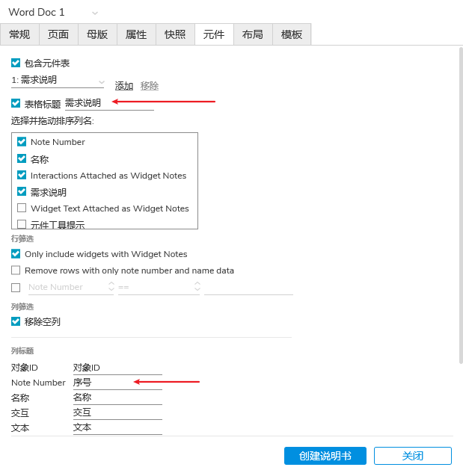Uncheck the 名称 column checkbox
The height and width of the screenshot is (476, 463).
(x=22, y=158)
